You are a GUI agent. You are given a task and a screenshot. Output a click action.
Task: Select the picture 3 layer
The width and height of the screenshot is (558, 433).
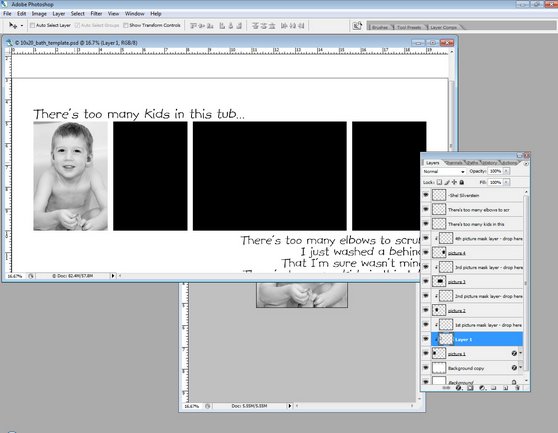pyautogui.click(x=477, y=281)
